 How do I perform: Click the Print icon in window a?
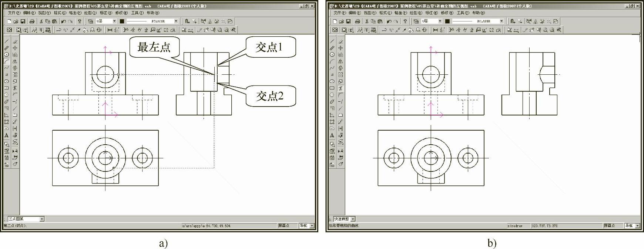tap(32, 21)
